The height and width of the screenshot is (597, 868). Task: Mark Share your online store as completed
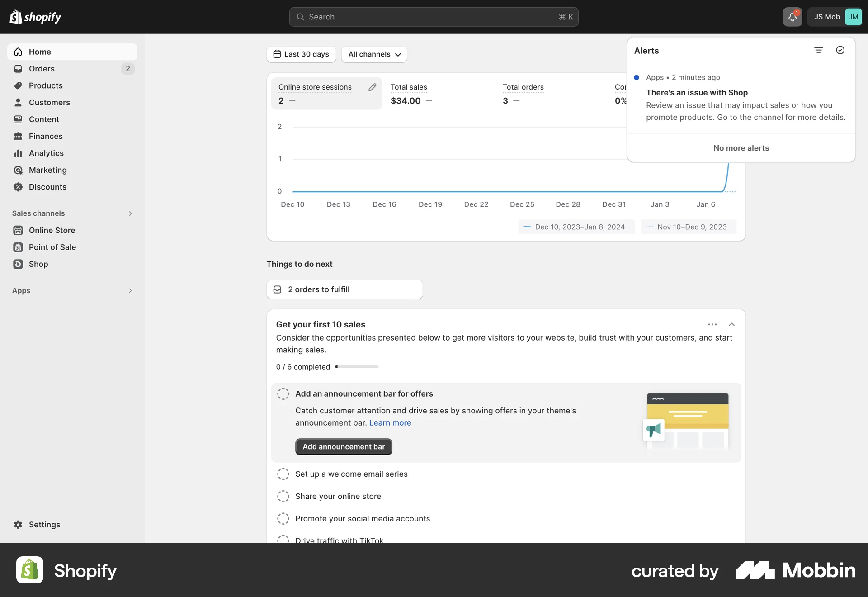pyautogui.click(x=283, y=496)
